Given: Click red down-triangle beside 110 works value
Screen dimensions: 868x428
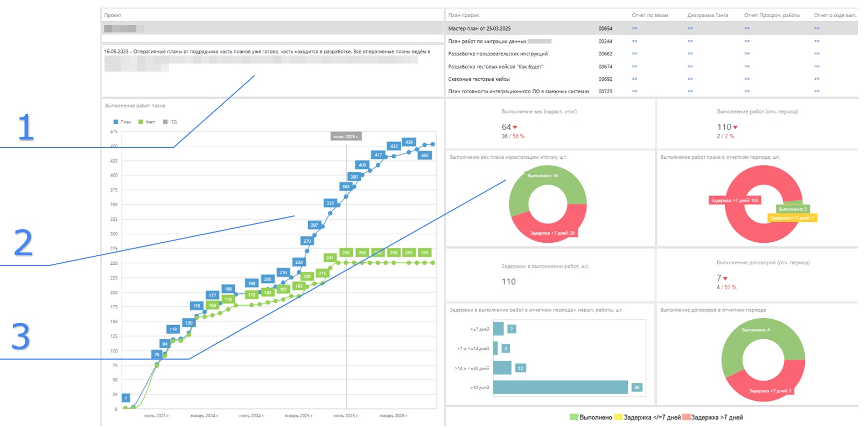Looking at the screenshot, I should pyautogui.click(x=735, y=128).
